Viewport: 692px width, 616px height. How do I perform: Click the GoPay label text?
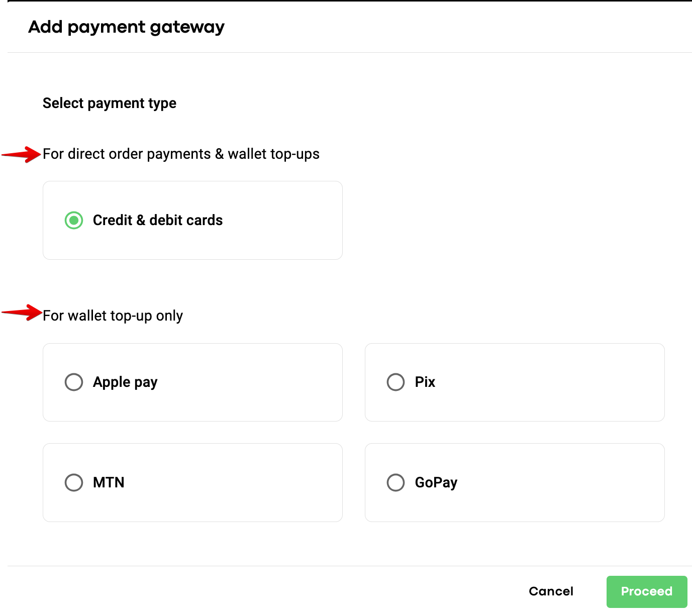[436, 482]
